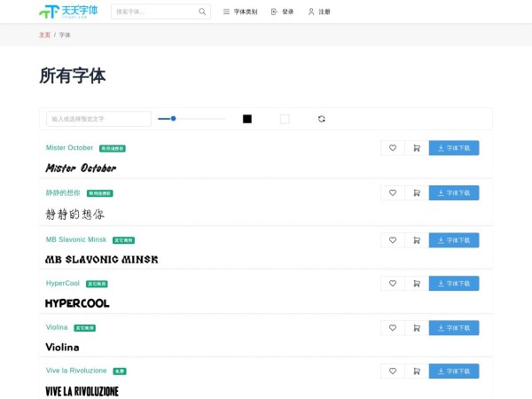
Task: Click the search magnifier icon
Action: tap(202, 12)
